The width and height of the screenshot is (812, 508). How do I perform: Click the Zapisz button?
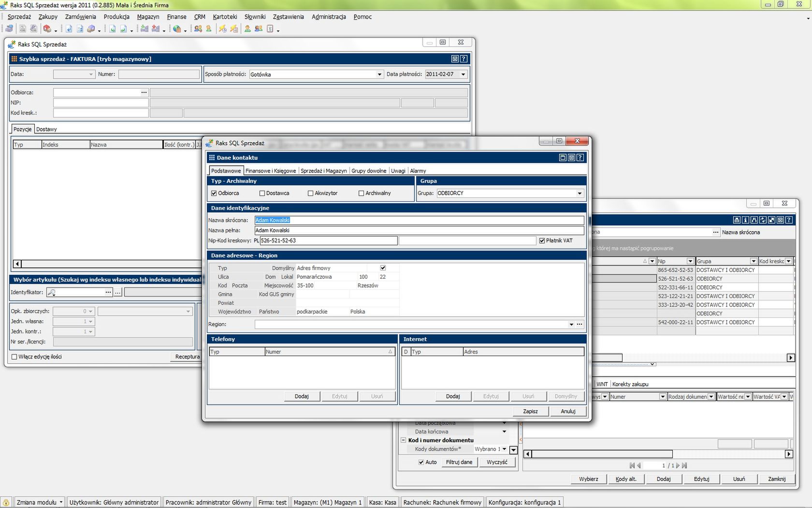(530, 411)
